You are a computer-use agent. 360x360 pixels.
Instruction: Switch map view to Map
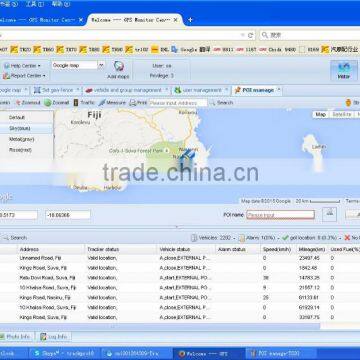[x=321, y=114]
